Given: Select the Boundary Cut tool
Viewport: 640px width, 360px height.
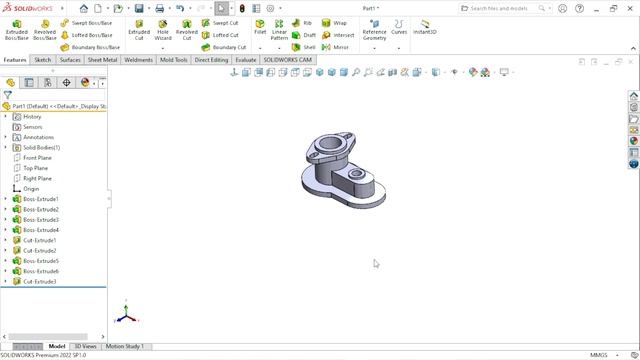Looking at the screenshot, I should click(x=224, y=47).
